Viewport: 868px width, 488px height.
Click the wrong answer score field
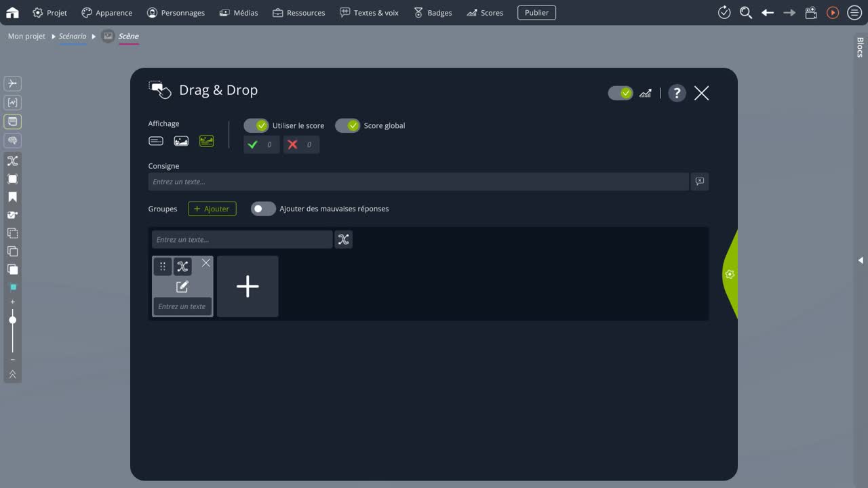click(302, 144)
